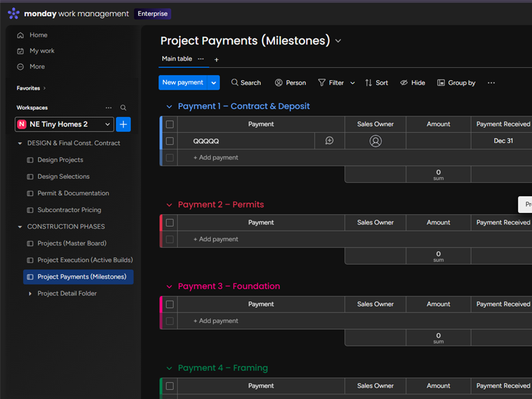Search workspaces with the magnifier icon
The height and width of the screenshot is (399, 532).
123,108
